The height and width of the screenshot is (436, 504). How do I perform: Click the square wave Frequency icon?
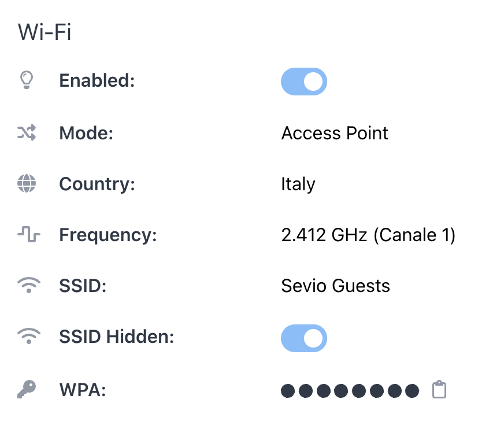[x=28, y=235]
